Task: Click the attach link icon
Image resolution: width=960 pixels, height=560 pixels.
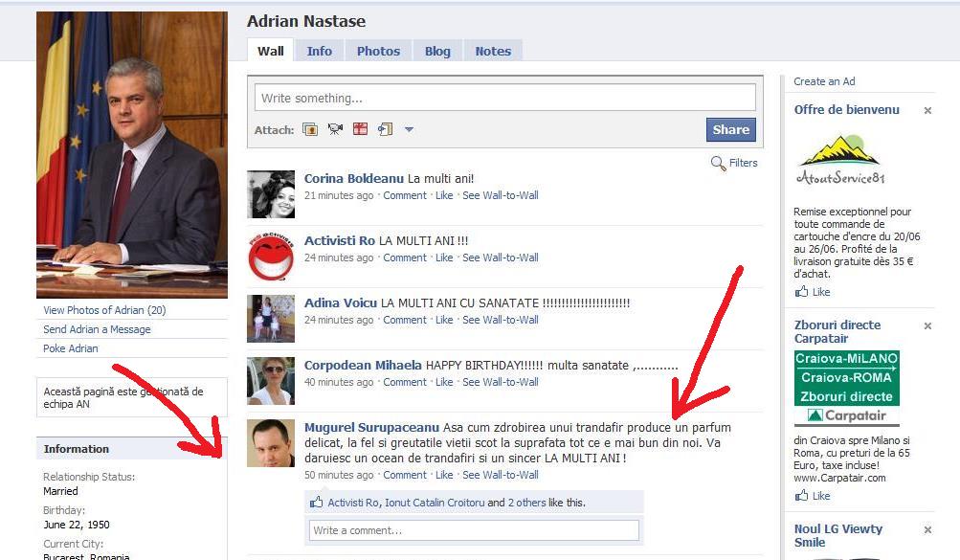Action: pos(385,129)
